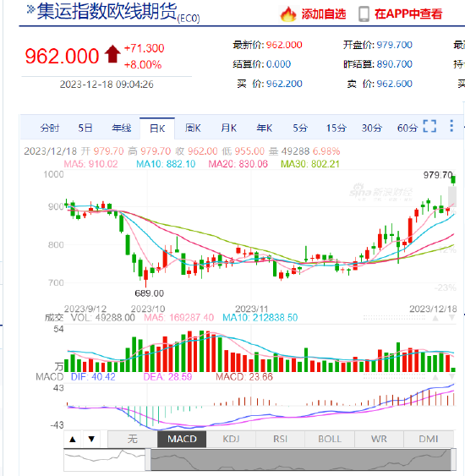Click gray down-arrow on MACD panel header
This screenshot has height=476, width=465.
tap(451, 377)
